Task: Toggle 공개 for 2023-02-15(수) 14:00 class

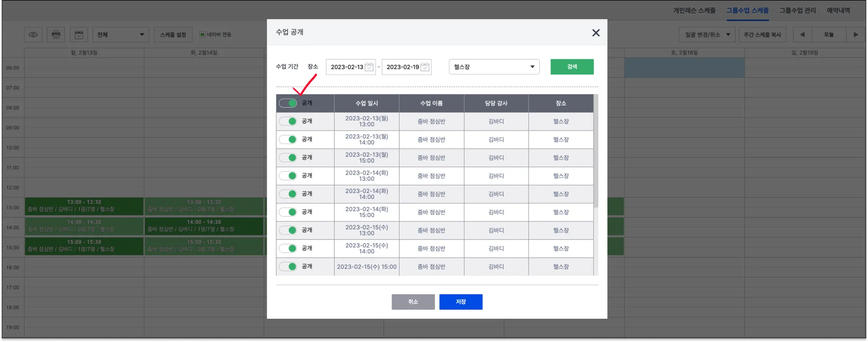Action: point(288,249)
